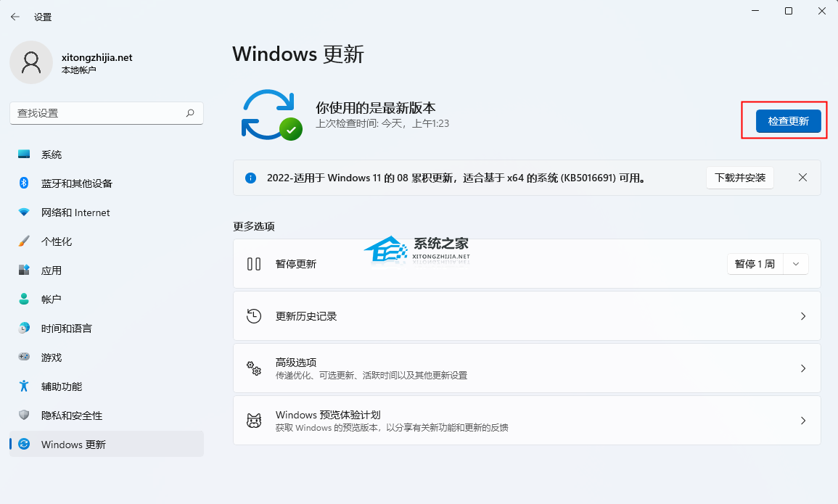Open the 暂停1周 duration dropdown arrow
This screenshot has width=838, height=504.
coord(795,263)
